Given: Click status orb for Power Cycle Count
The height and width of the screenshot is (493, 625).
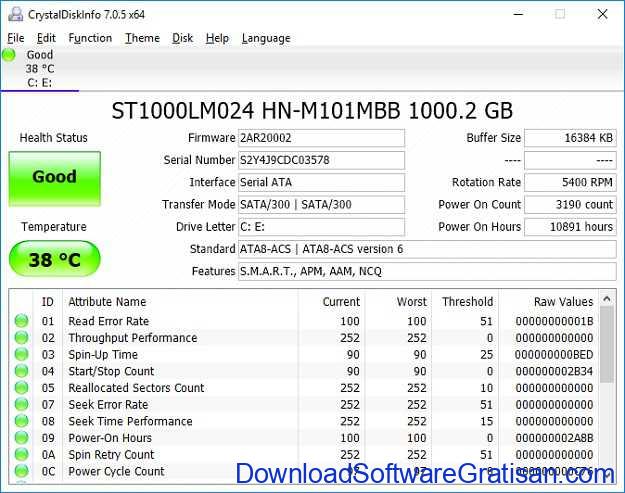Looking at the screenshot, I should coord(22,471).
